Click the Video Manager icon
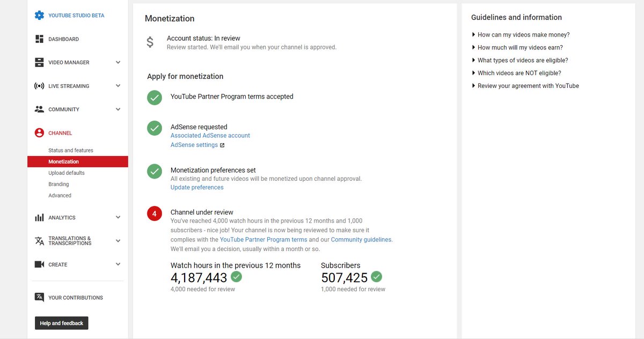The image size is (644, 339). [39, 62]
